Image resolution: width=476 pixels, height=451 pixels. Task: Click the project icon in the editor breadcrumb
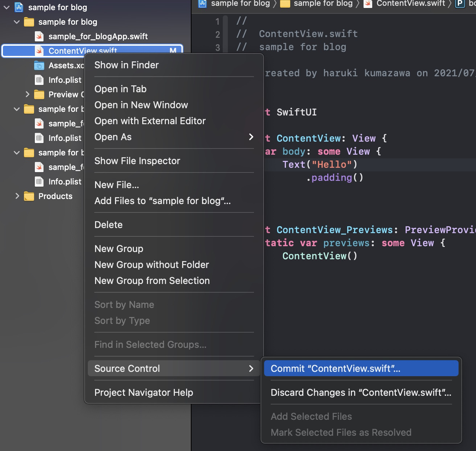202,4
